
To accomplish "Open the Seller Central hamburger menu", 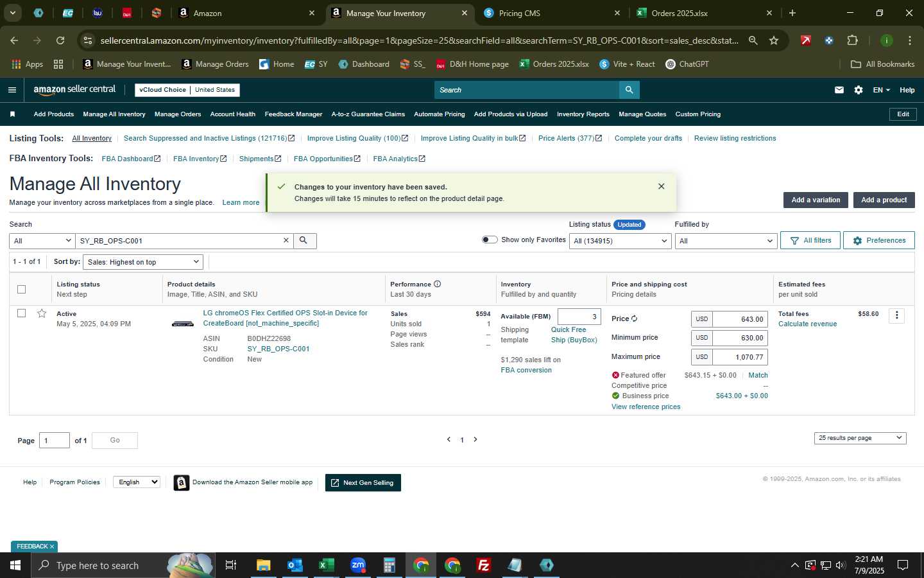I will click(x=12, y=90).
